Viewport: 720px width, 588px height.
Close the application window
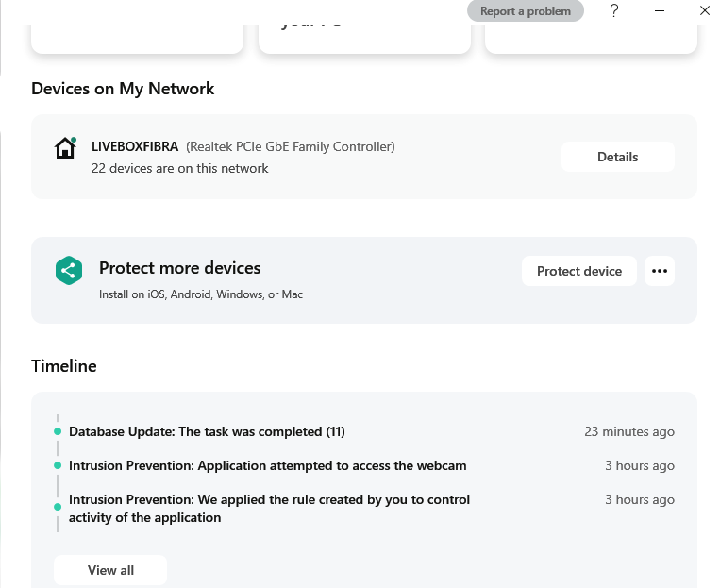(704, 11)
